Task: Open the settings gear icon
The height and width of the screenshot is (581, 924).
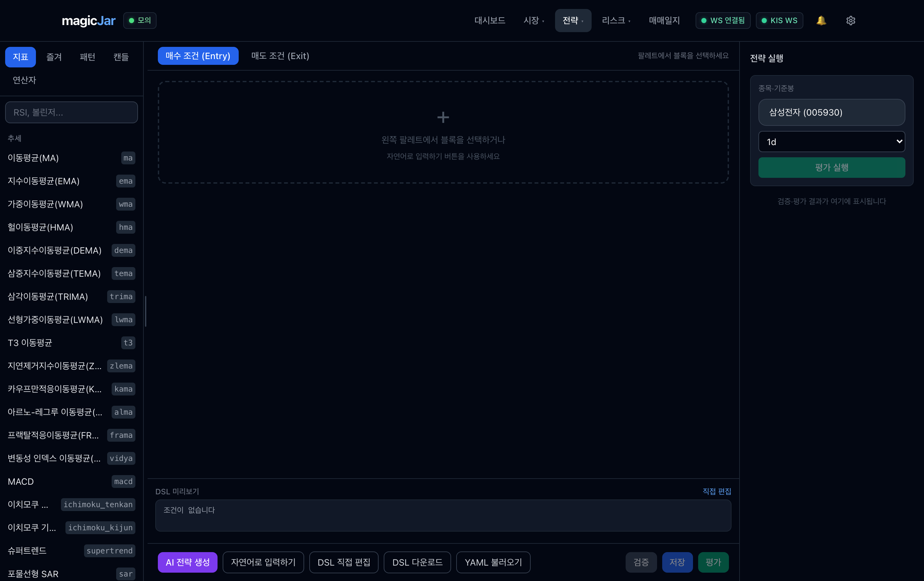Action: 850,20
